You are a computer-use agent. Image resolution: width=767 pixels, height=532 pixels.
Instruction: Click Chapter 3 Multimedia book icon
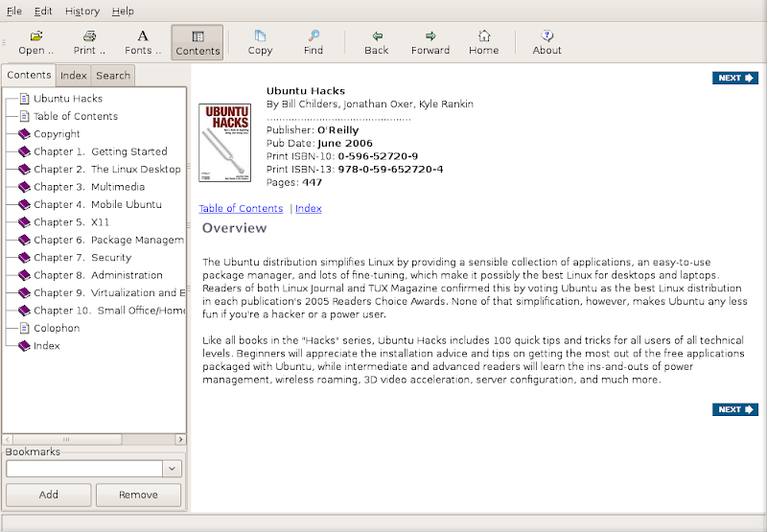tap(24, 187)
